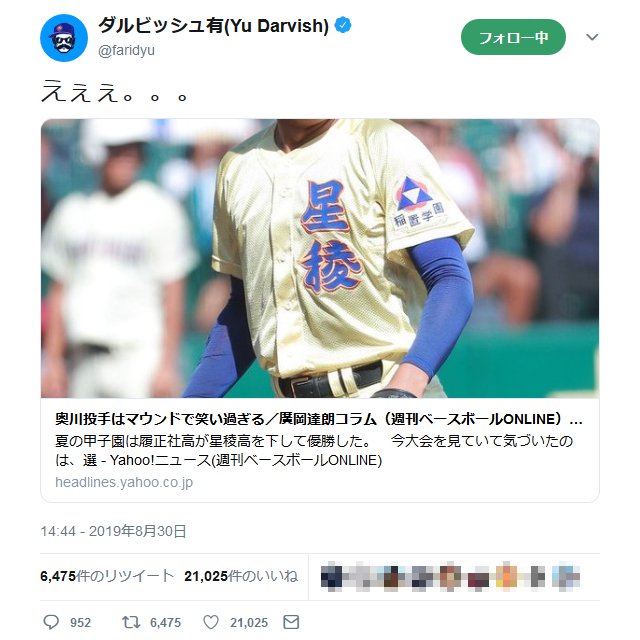View the 21,025件のいいね list

point(241,576)
